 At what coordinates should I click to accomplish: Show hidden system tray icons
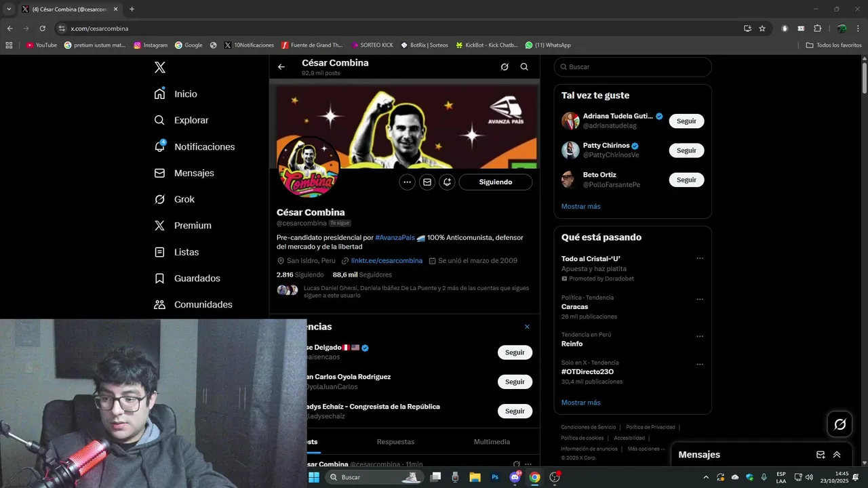pos(706,477)
